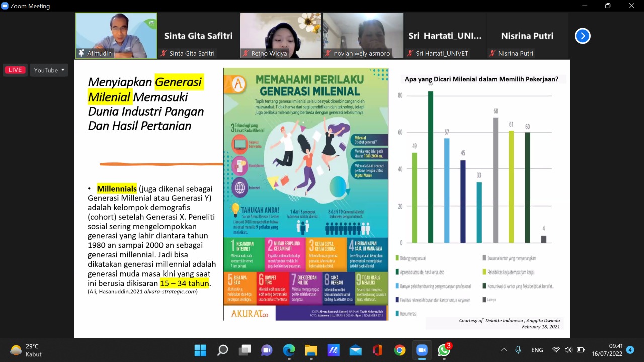The height and width of the screenshot is (362, 644).
Task: Click battery status tray icon
Action: [x=580, y=350]
